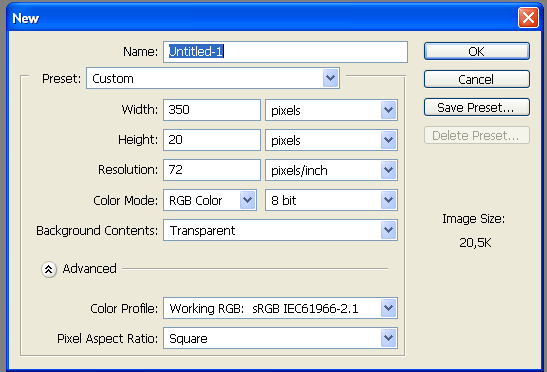
Task: Open the Save Preset dialog
Action: pos(477,107)
